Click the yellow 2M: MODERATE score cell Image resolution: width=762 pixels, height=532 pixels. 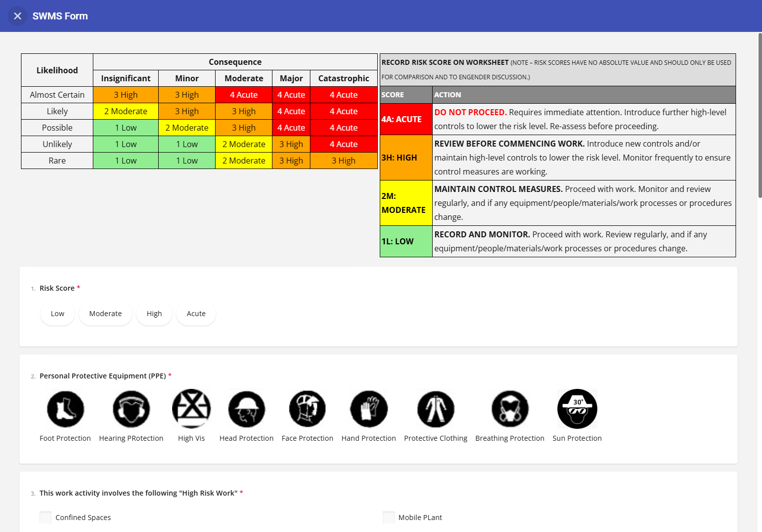tap(406, 203)
